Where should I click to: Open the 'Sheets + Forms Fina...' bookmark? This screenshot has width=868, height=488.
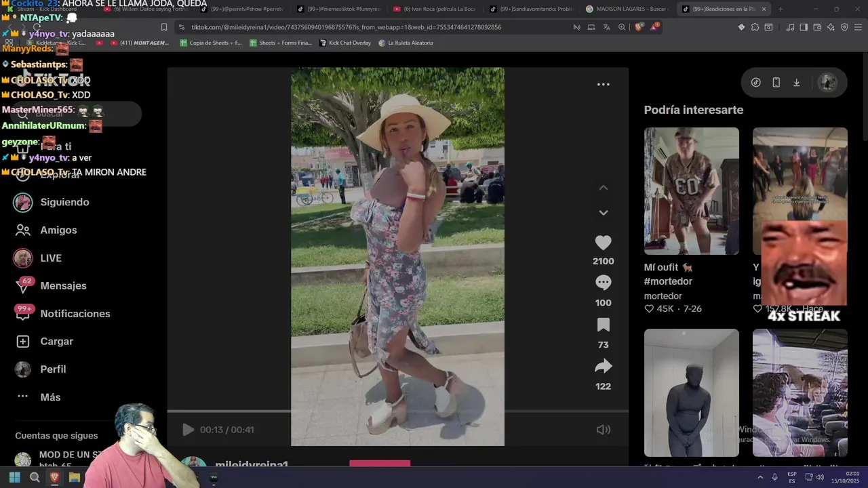[x=280, y=43]
